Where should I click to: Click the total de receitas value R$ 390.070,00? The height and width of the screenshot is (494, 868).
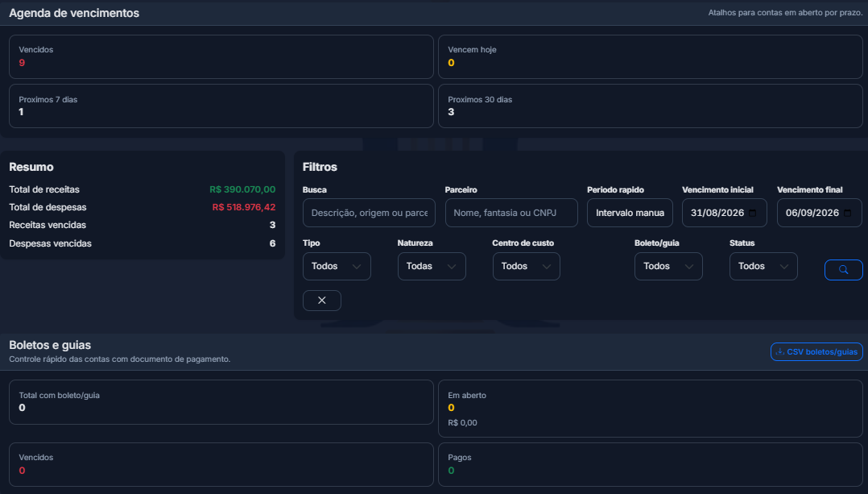coord(242,189)
